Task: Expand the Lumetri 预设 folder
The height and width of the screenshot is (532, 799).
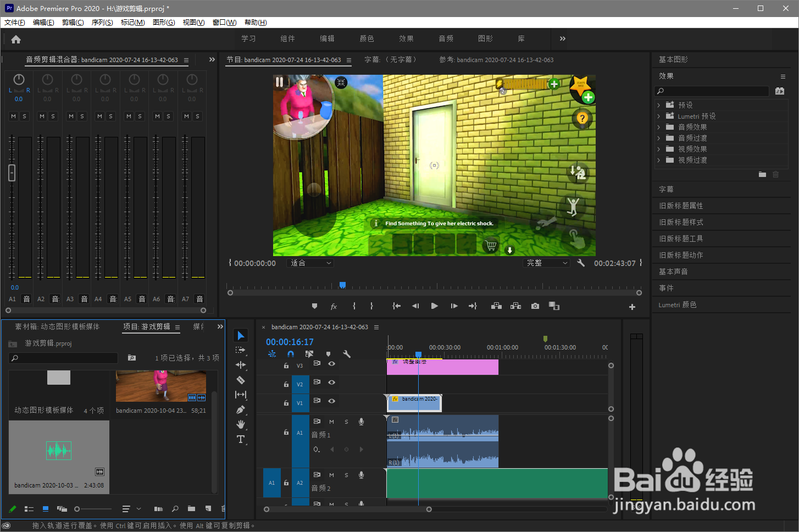Action: pyautogui.click(x=659, y=116)
